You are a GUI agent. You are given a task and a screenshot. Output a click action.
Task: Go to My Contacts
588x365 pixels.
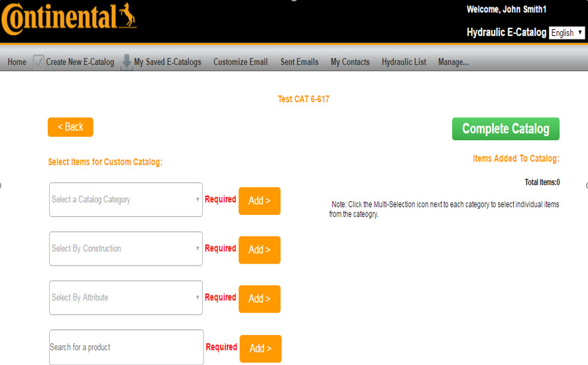tap(350, 62)
